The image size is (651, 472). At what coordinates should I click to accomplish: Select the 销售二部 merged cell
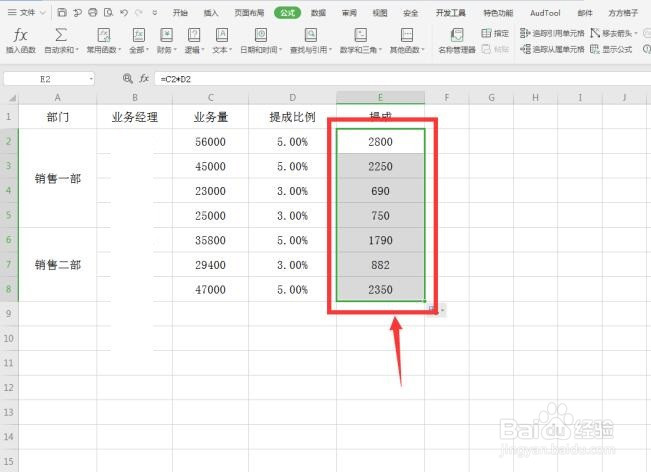tap(58, 264)
